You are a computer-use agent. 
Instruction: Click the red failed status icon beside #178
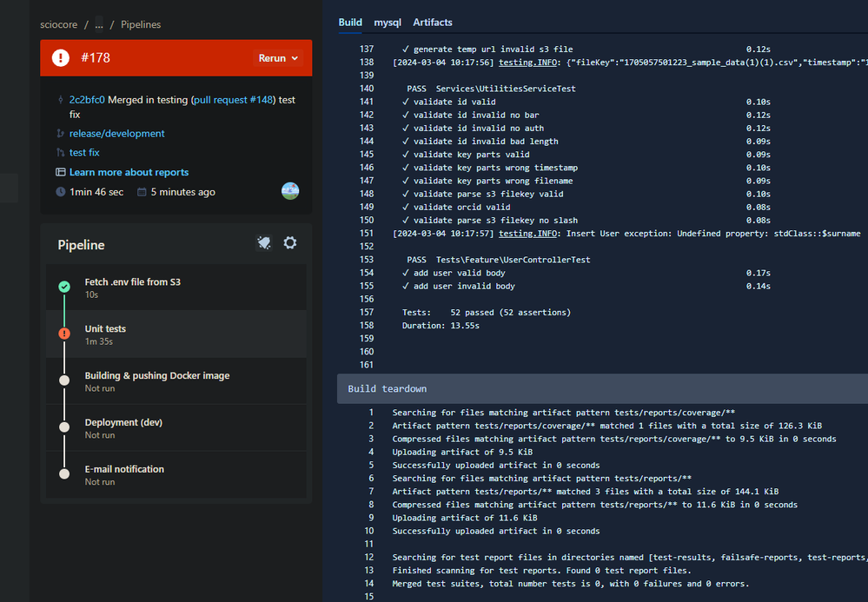pos(60,57)
